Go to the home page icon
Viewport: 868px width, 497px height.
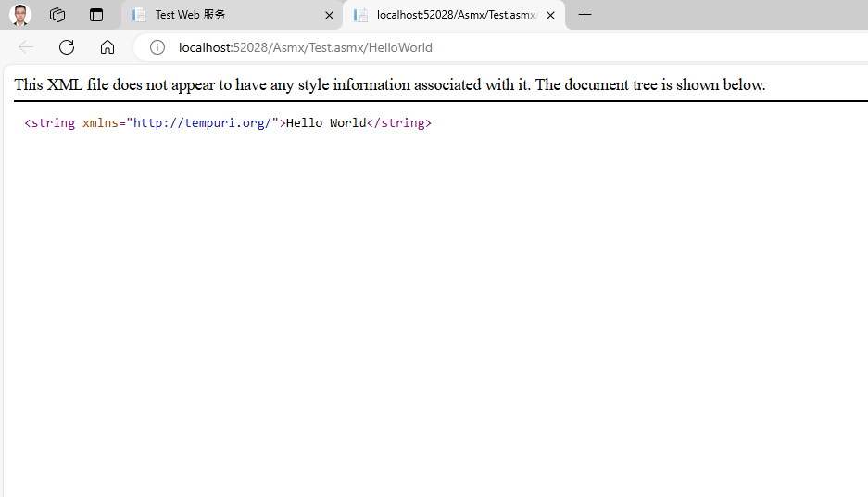pyautogui.click(x=107, y=47)
